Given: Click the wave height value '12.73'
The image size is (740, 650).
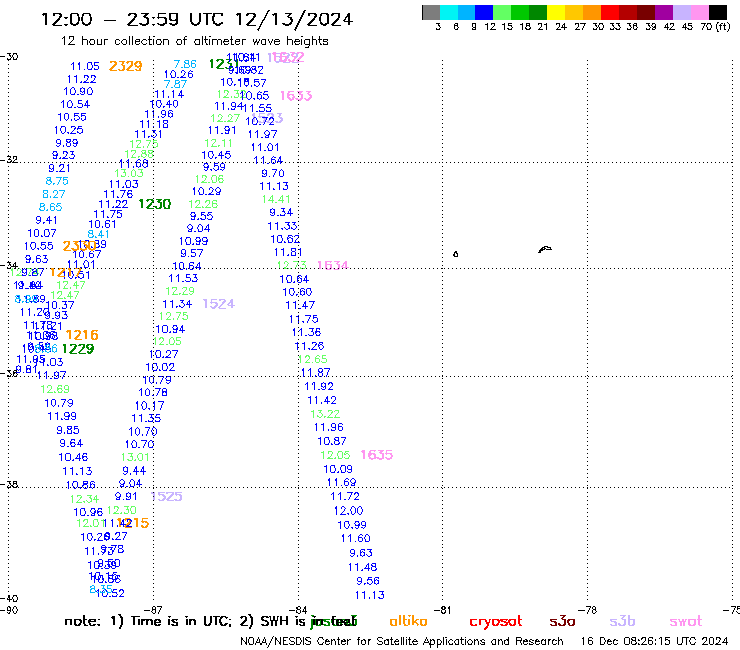Looking at the screenshot, I should (292, 265).
